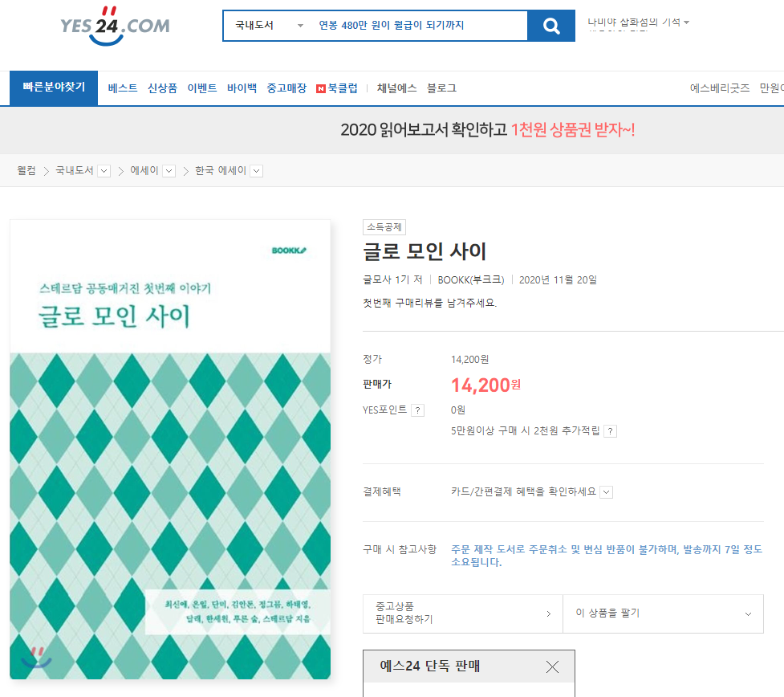Click the 예스24 단독 판매 heading
This screenshot has width=784, height=697.
430,666
